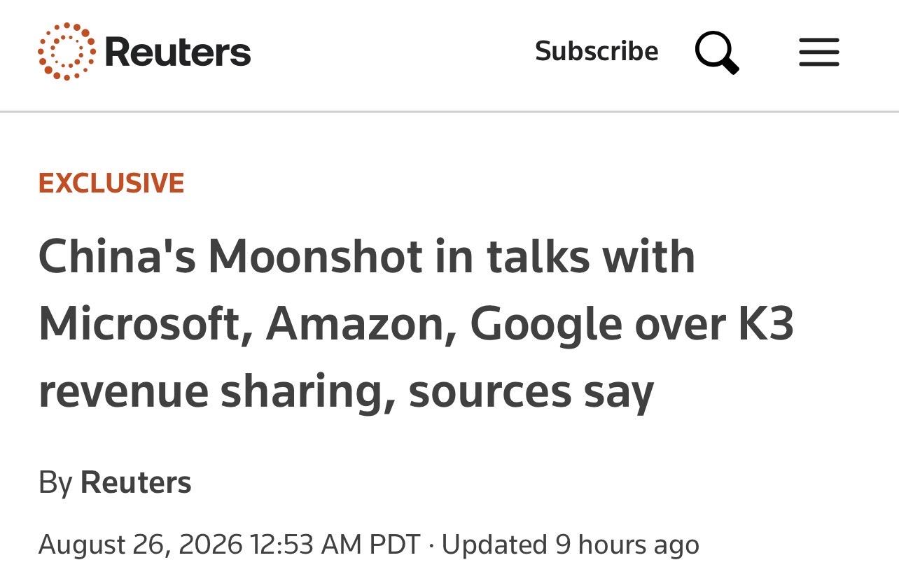The image size is (899, 588).
Task: Click the Subscribe link
Action: (597, 51)
